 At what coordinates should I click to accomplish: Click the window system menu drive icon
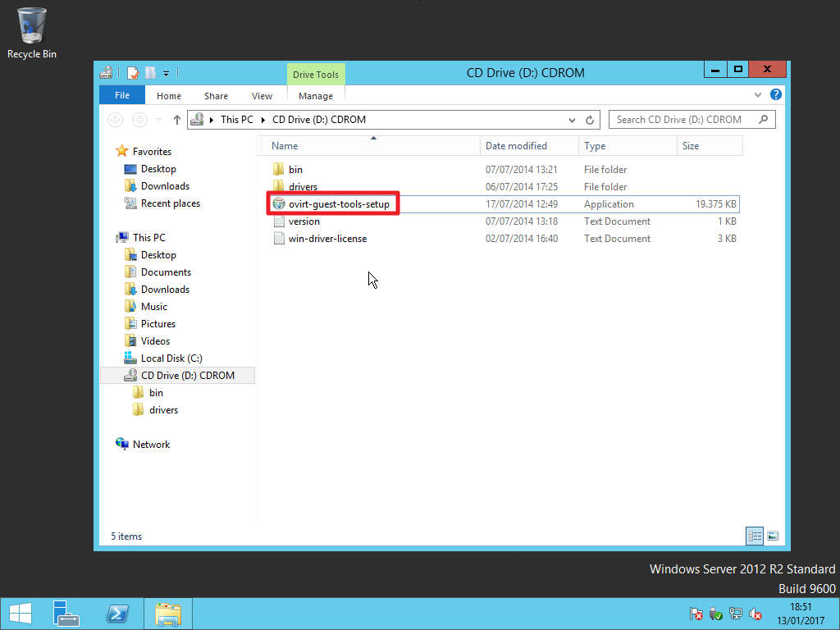[x=106, y=72]
